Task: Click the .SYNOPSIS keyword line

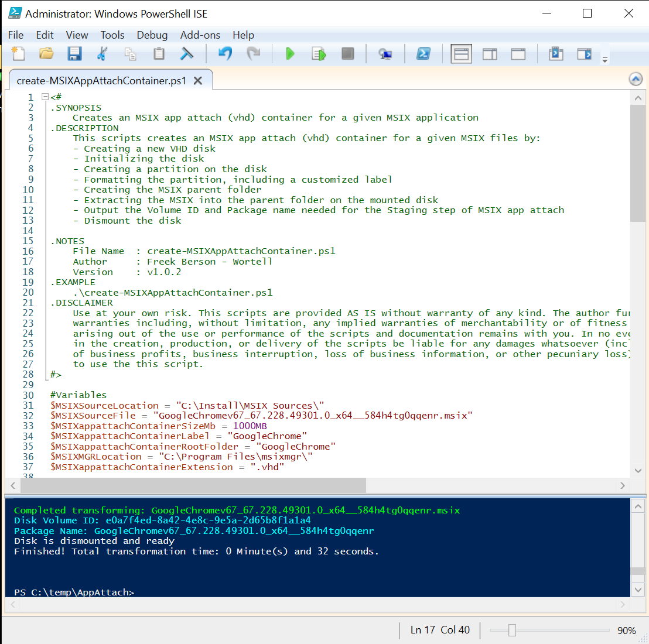Action: [76, 108]
